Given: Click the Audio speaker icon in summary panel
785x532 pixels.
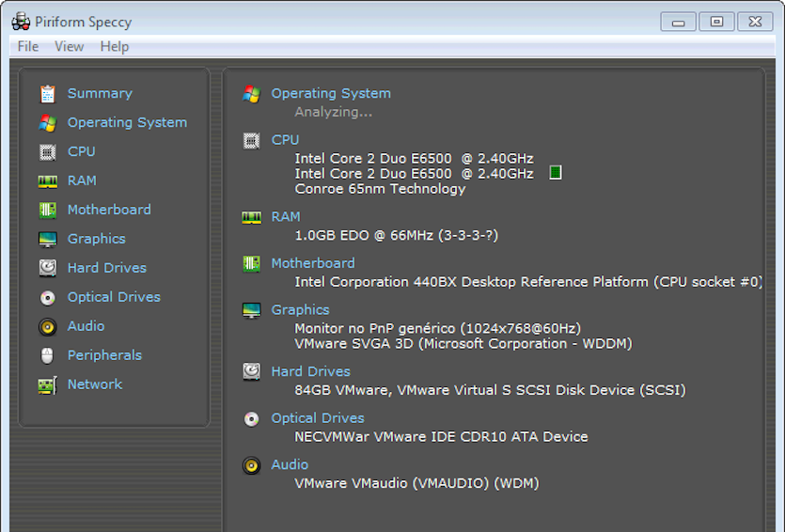Looking at the screenshot, I should [x=251, y=465].
